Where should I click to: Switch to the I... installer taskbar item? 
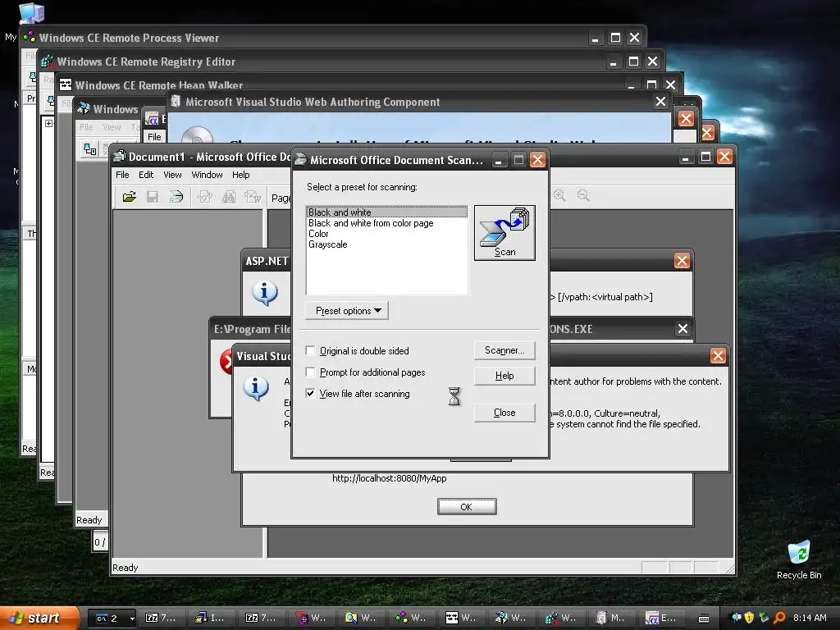(210, 619)
